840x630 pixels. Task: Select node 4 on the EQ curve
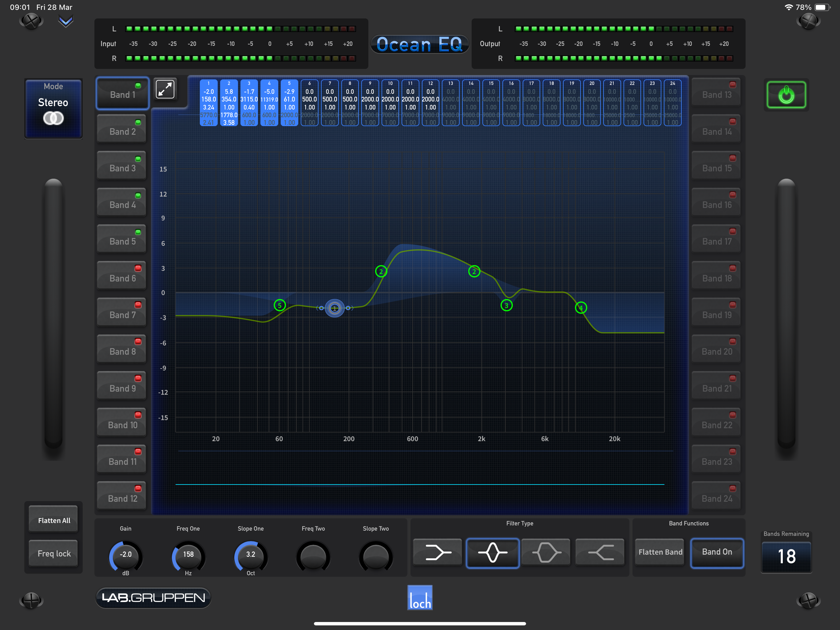[x=580, y=308]
